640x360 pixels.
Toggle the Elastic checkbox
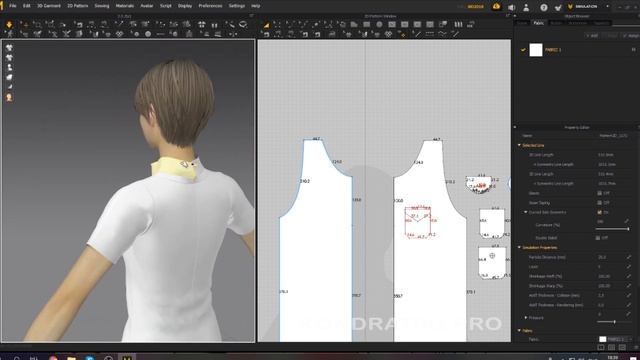[x=599, y=193]
